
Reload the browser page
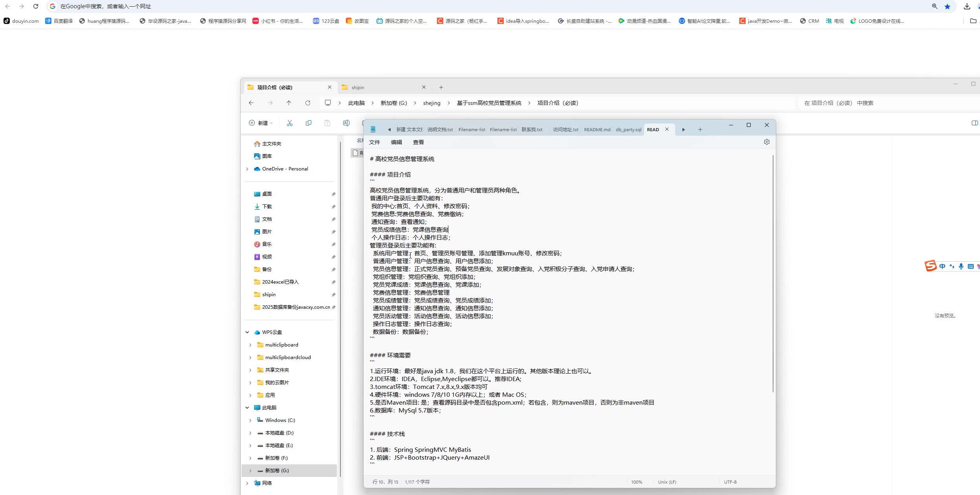[36, 6]
